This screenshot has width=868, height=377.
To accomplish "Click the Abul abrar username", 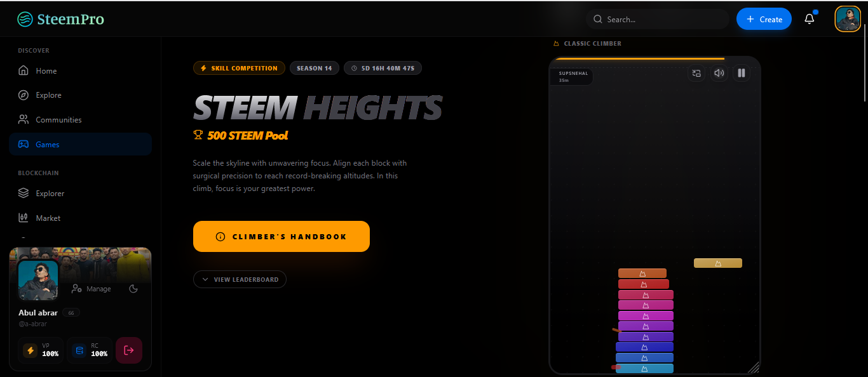I will point(38,313).
